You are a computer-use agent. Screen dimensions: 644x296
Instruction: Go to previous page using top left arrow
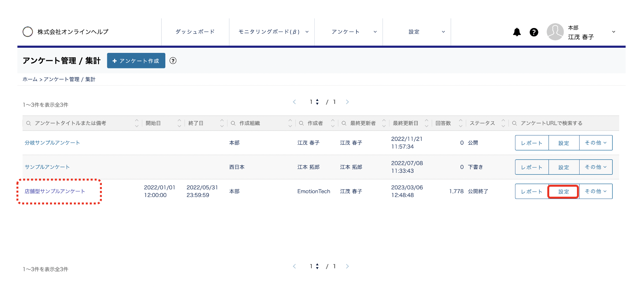(294, 102)
